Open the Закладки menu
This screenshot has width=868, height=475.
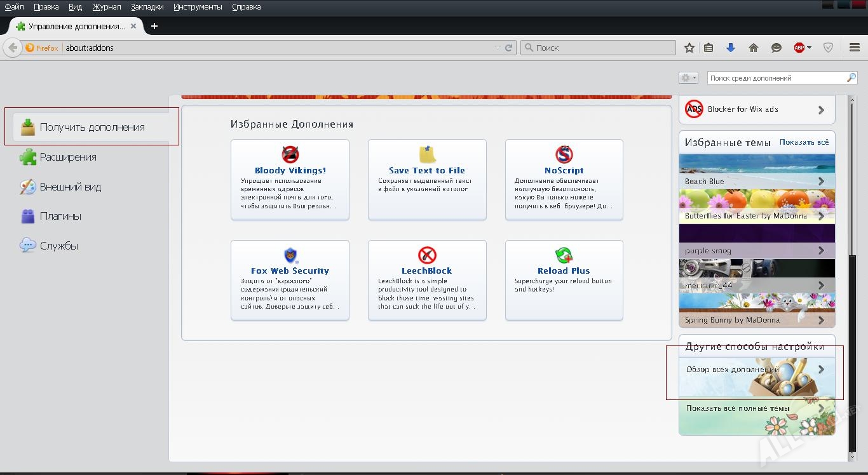[147, 7]
